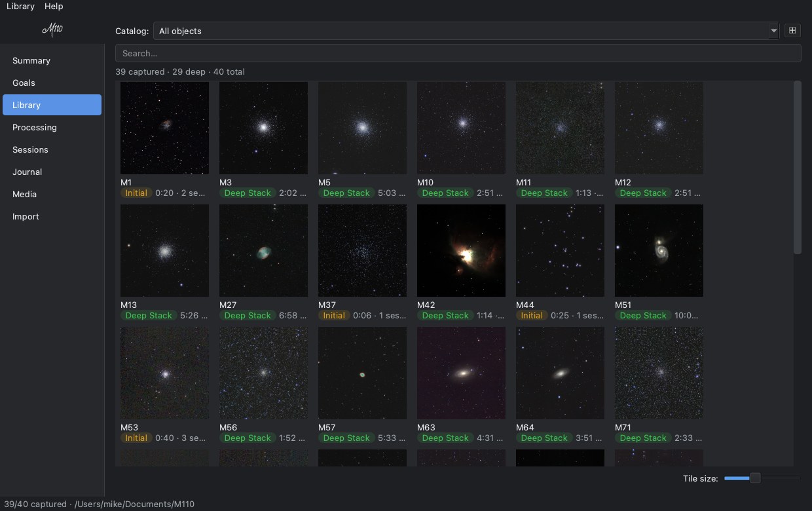812x511 pixels.
Task: Click the M51 object name label
Action: tap(623, 305)
